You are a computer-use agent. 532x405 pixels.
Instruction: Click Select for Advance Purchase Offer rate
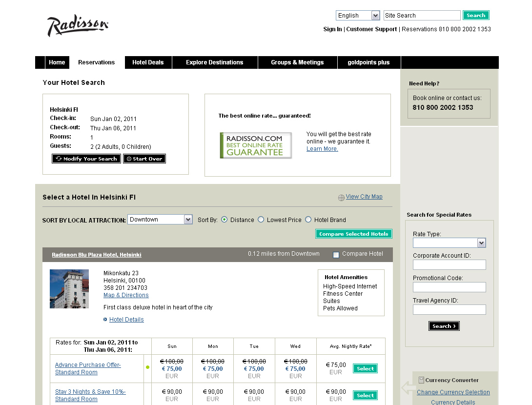click(365, 368)
